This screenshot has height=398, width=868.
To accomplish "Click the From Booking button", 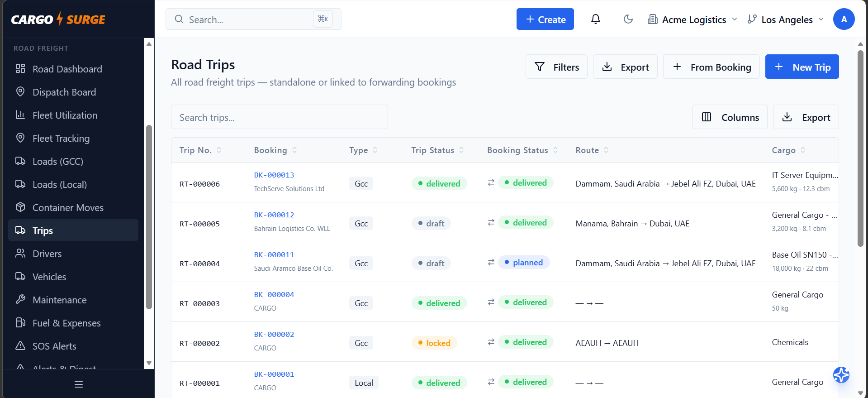I will [x=711, y=67].
